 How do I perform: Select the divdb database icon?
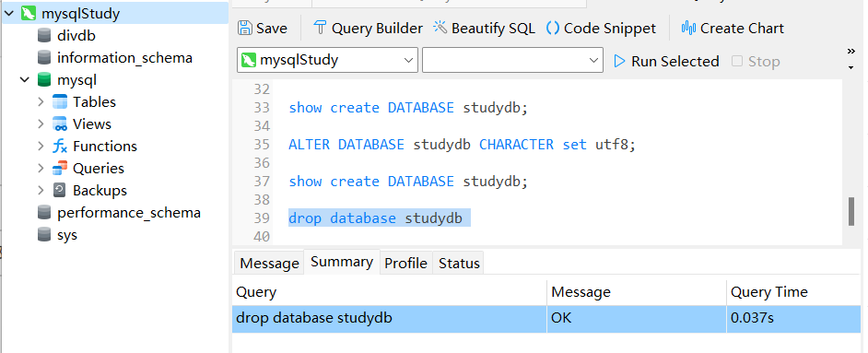point(44,35)
